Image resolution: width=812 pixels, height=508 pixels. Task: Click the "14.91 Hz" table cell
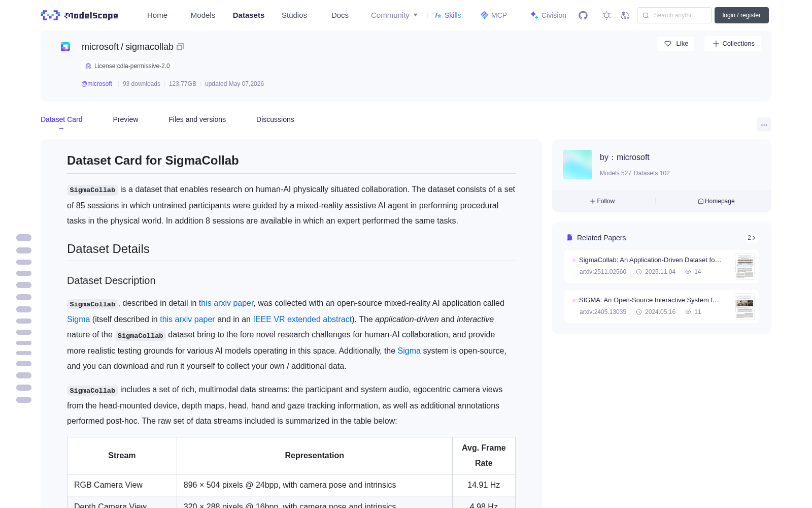tap(484, 485)
